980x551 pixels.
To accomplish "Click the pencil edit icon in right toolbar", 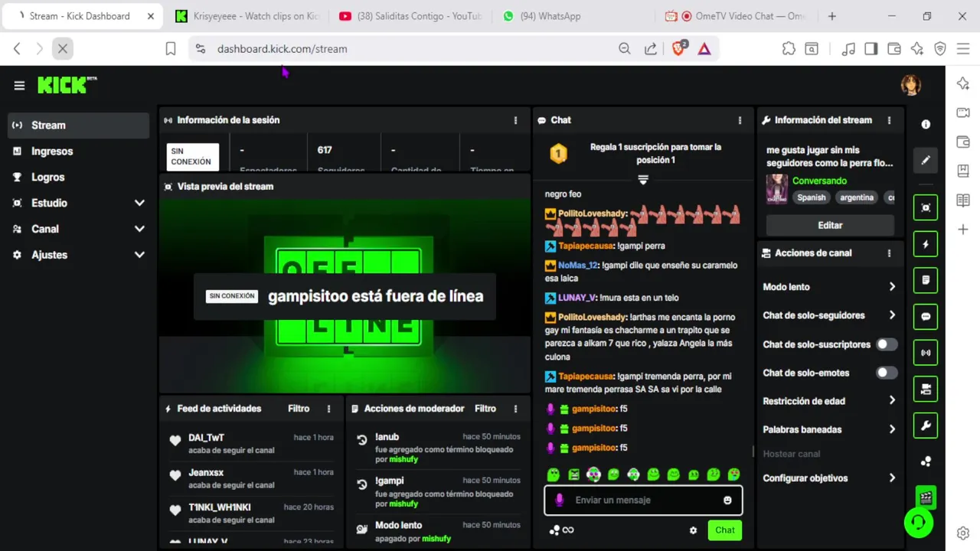I will coord(926,161).
